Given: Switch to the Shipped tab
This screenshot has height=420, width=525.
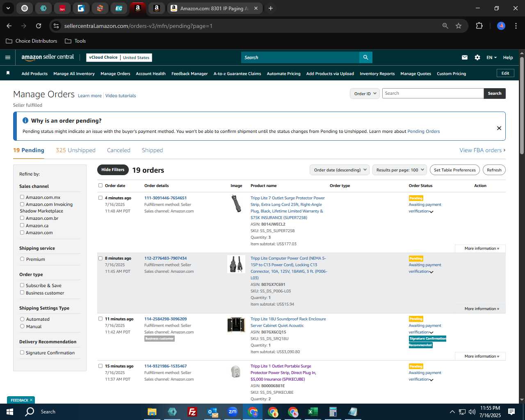Looking at the screenshot, I should [152, 150].
